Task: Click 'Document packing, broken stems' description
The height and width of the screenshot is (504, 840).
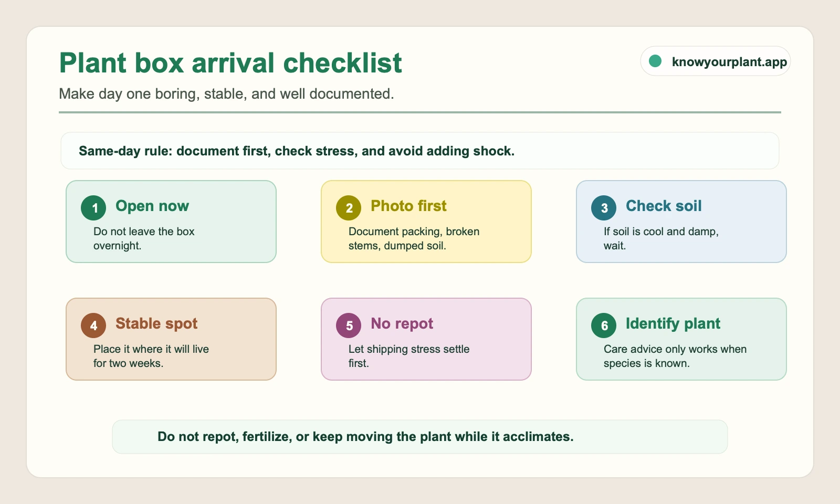Action: [x=414, y=238]
